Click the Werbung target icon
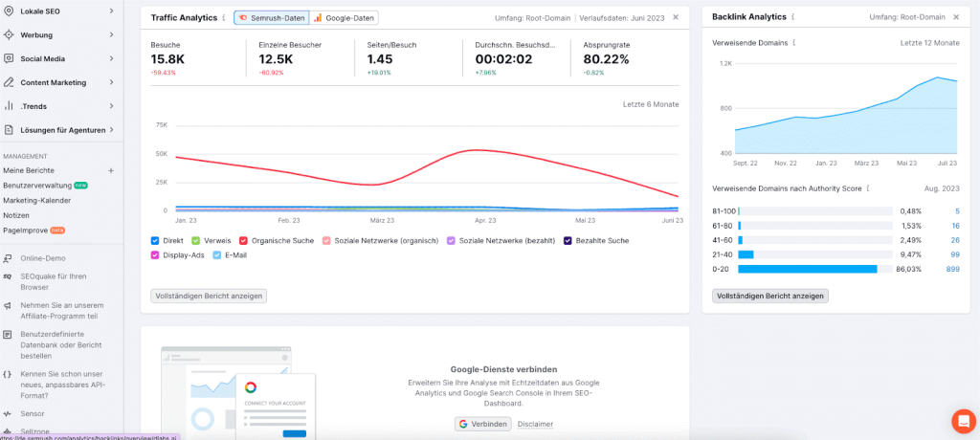This screenshot has height=440, width=980. [9, 34]
